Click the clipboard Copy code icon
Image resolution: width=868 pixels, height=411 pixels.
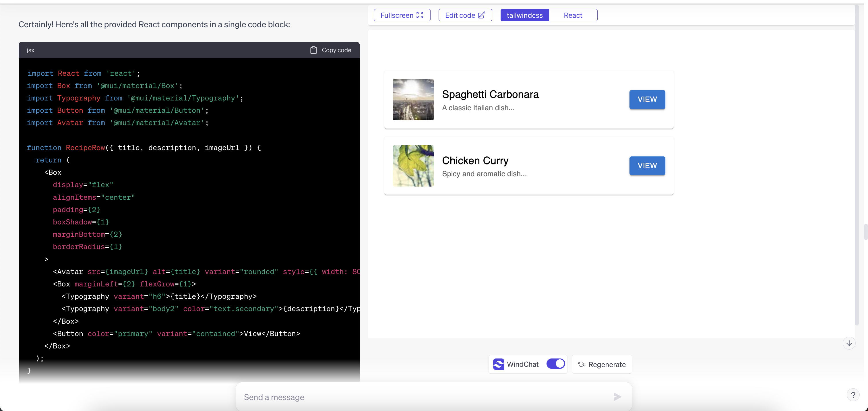coord(313,50)
